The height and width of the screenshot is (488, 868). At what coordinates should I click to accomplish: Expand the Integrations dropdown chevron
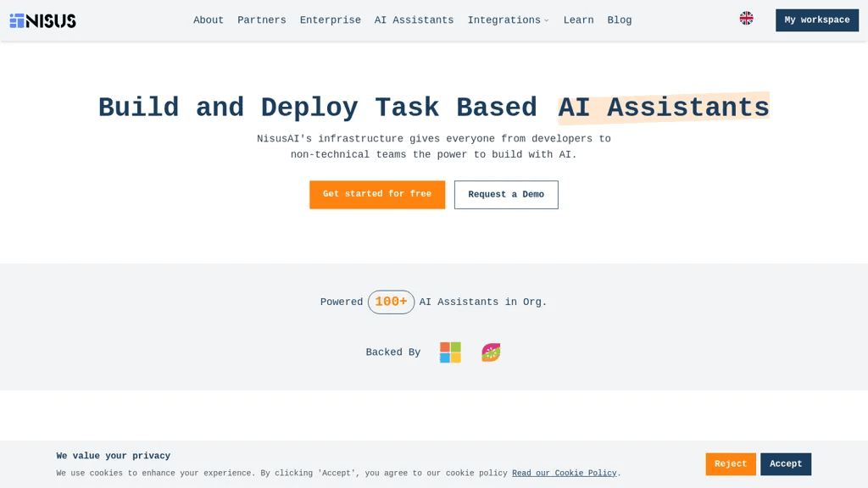547,20
